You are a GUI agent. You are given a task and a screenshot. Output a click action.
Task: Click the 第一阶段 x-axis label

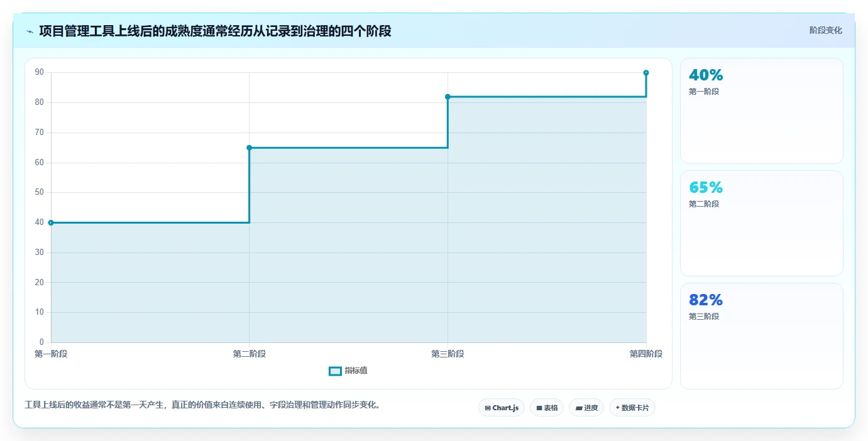[x=51, y=354]
